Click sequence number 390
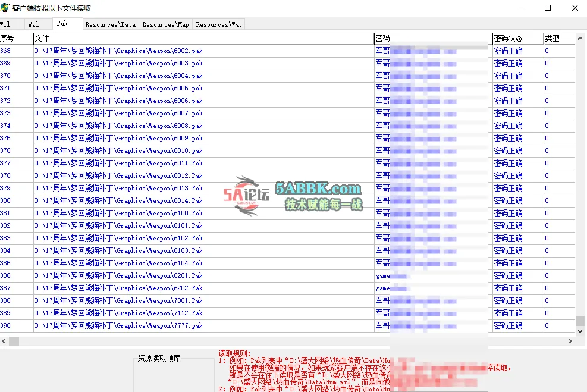 [5, 325]
